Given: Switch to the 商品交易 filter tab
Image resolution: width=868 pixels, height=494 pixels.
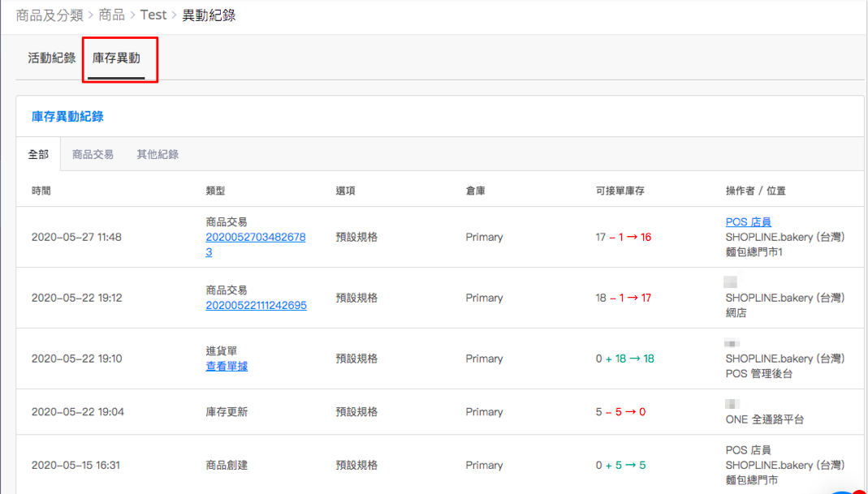Looking at the screenshot, I should click(93, 154).
